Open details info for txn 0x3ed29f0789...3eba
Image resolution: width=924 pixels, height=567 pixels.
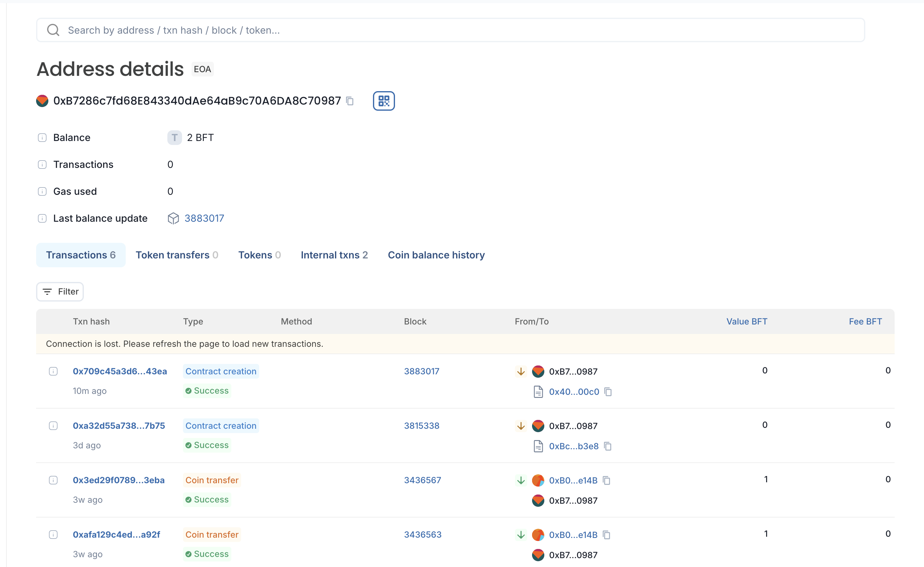click(x=53, y=480)
